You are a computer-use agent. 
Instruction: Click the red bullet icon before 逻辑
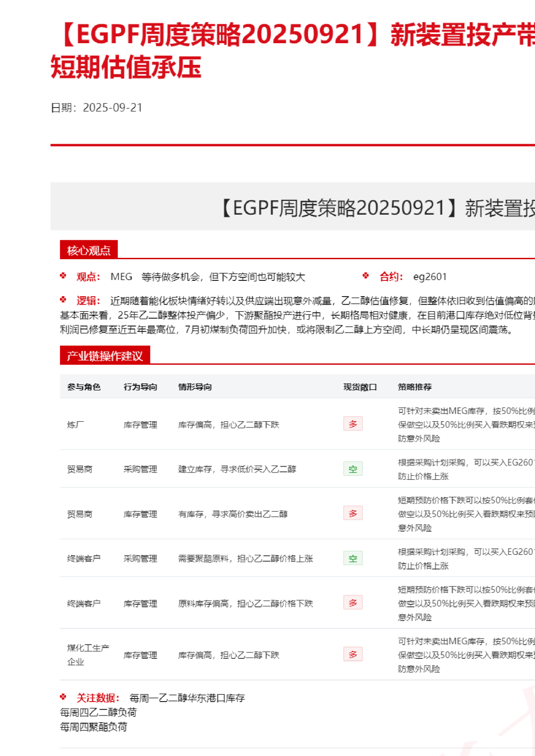[63, 300]
